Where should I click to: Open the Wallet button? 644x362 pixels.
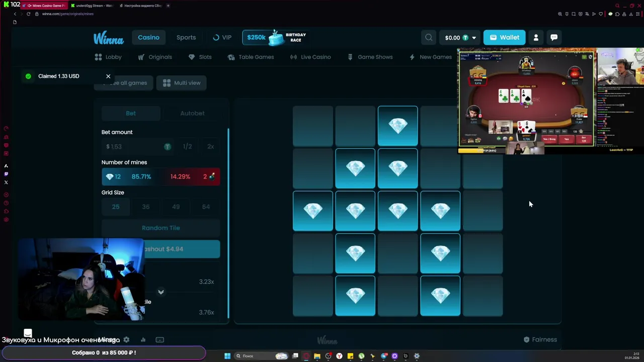click(504, 37)
